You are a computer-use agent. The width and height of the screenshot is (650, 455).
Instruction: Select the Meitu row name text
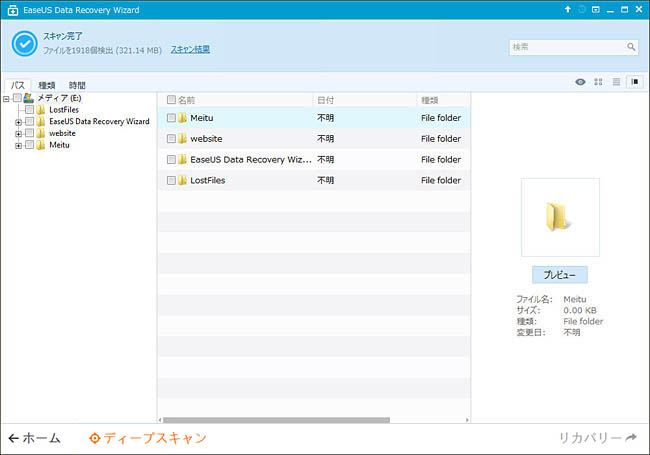(x=201, y=118)
